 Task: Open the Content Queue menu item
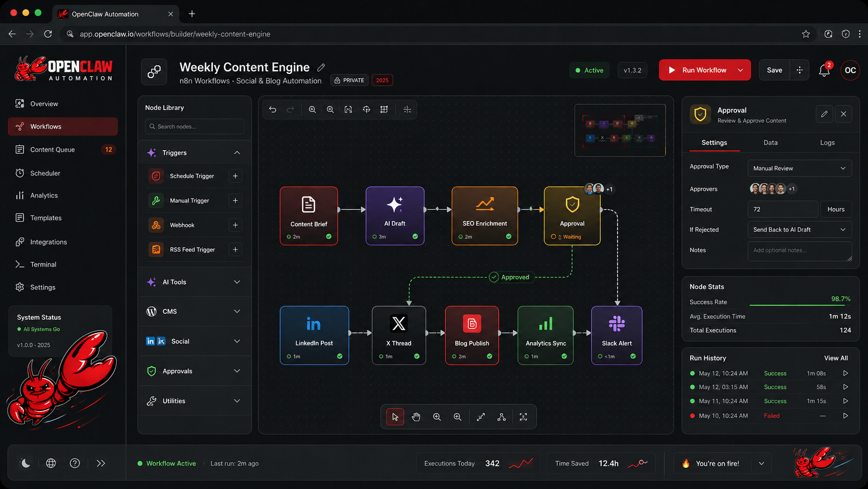[x=52, y=149]
